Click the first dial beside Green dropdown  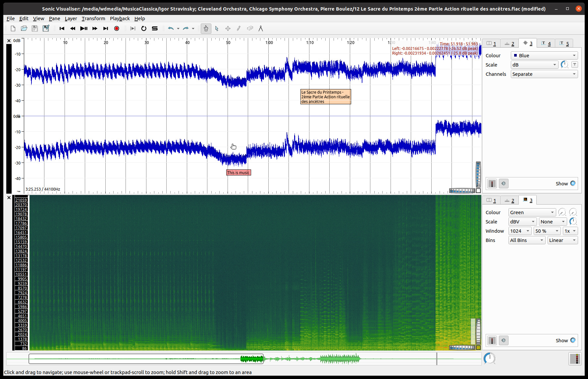(x=562, y=212)
